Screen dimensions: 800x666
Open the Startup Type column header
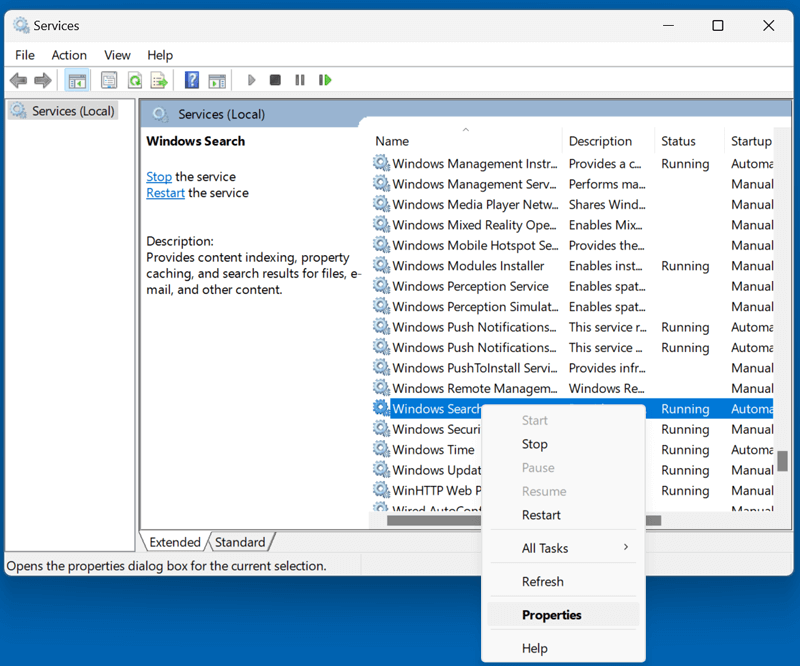point(751,140)
